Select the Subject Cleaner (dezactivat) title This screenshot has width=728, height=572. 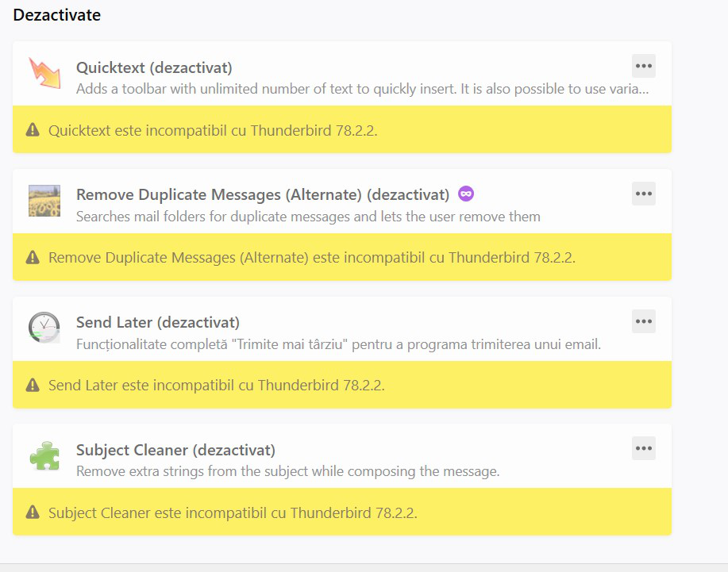(x=175, y=450)
